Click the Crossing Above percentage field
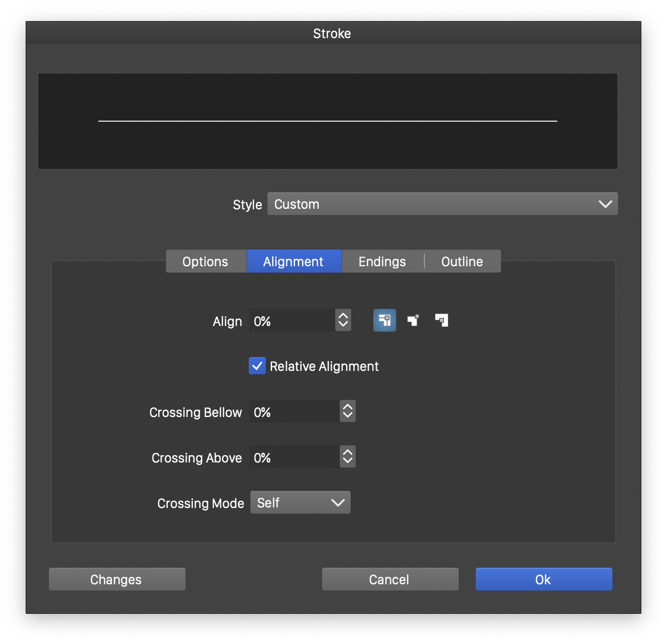The height and width of the screenshot is (644, 667). point(294,457)
